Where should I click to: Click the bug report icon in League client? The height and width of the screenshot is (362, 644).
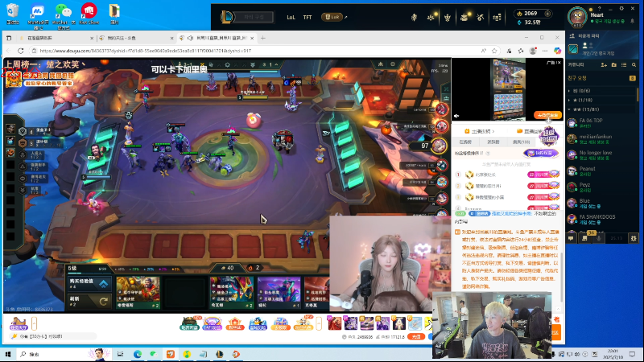tap(634, 238)
